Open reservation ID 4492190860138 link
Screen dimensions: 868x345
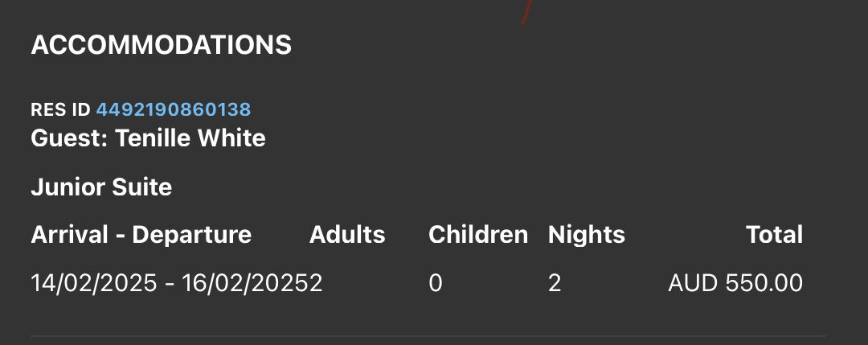point(174,109)
